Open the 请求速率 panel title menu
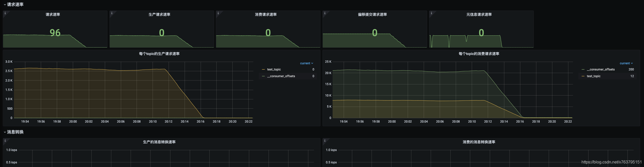The height and width of the screenshot is (167, 644). click(53, 14)
